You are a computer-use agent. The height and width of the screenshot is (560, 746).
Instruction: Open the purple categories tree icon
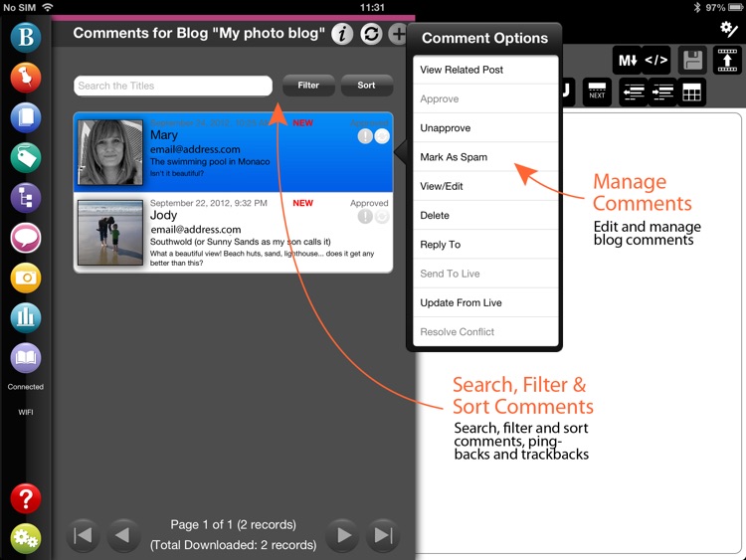point(26,198)
